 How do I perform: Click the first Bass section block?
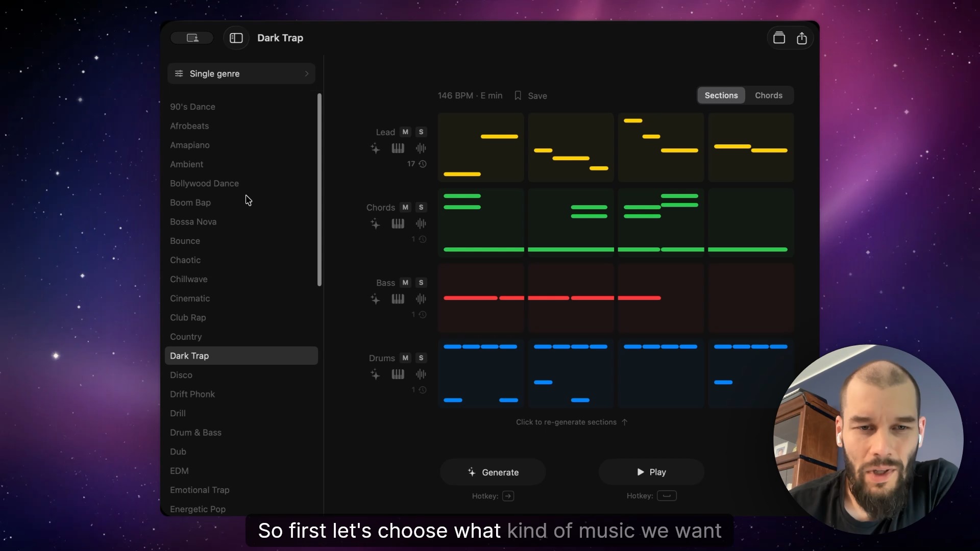coord(481,298)
